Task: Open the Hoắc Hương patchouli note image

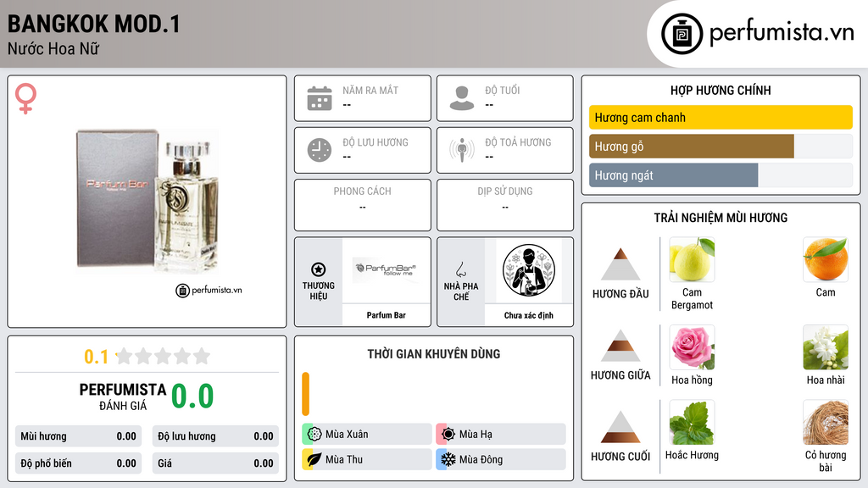Action: coord(692,423)
